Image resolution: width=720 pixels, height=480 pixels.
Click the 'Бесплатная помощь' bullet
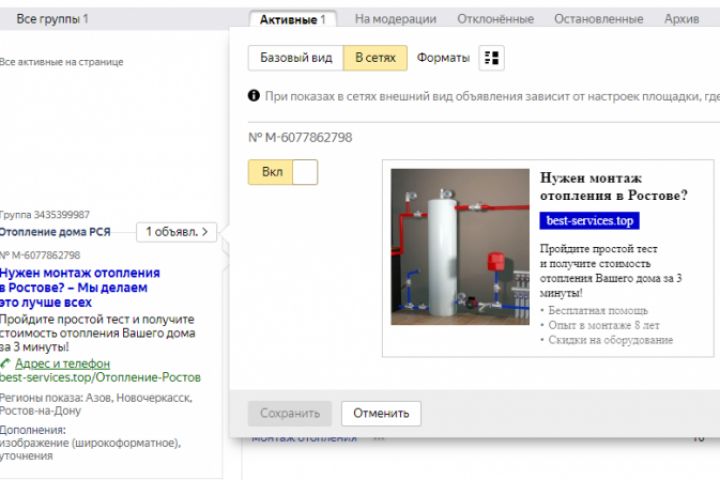(598, 311)
